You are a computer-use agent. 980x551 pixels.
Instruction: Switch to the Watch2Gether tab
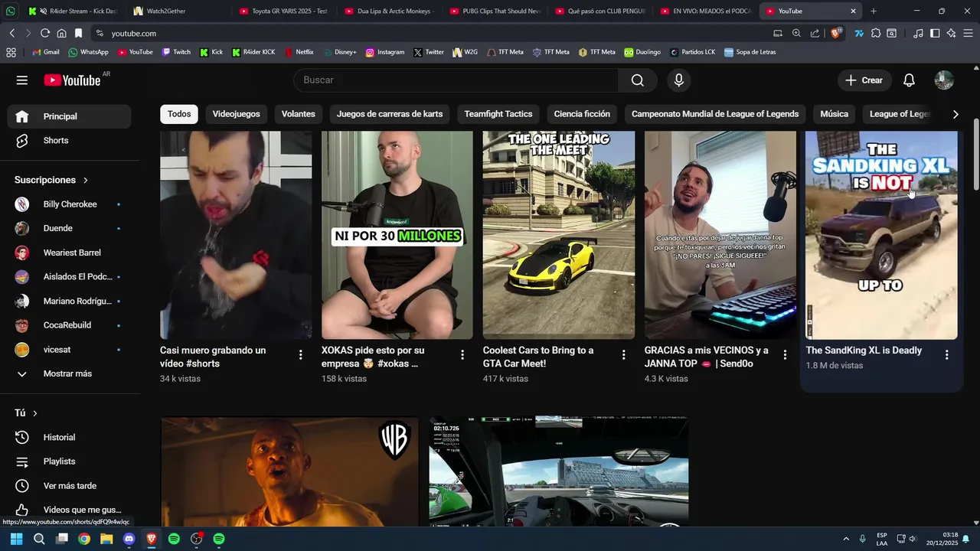click(178, 11)
